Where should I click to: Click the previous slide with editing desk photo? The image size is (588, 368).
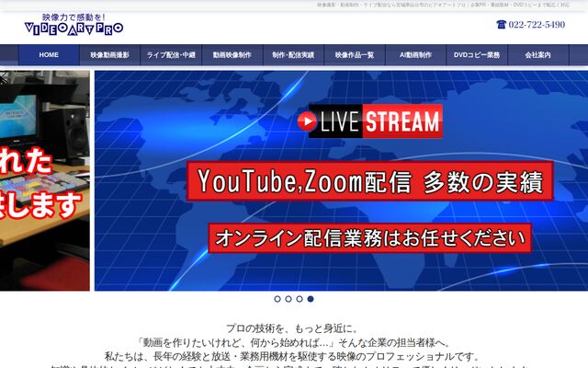point(45,180)
